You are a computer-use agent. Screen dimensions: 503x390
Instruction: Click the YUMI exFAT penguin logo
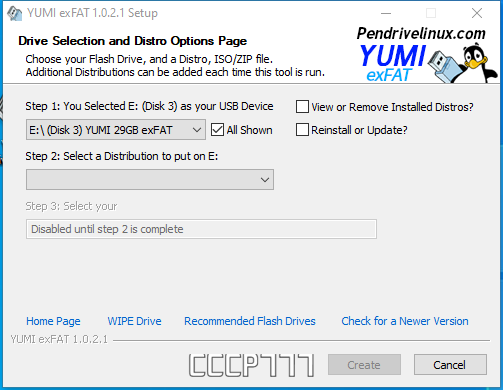coord(428,63)
